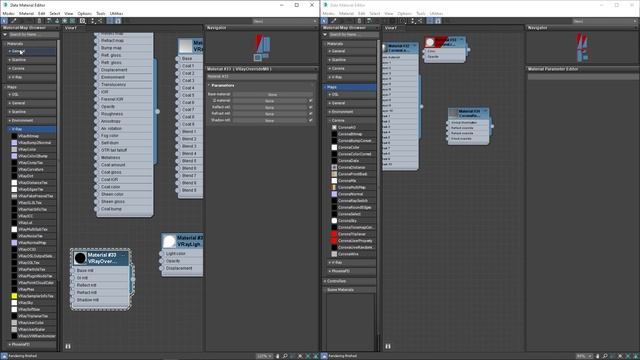This screenshot has height=360, width=640.
Task: Click the Delete Selected trash icon, right window
Action: (359, 20)
